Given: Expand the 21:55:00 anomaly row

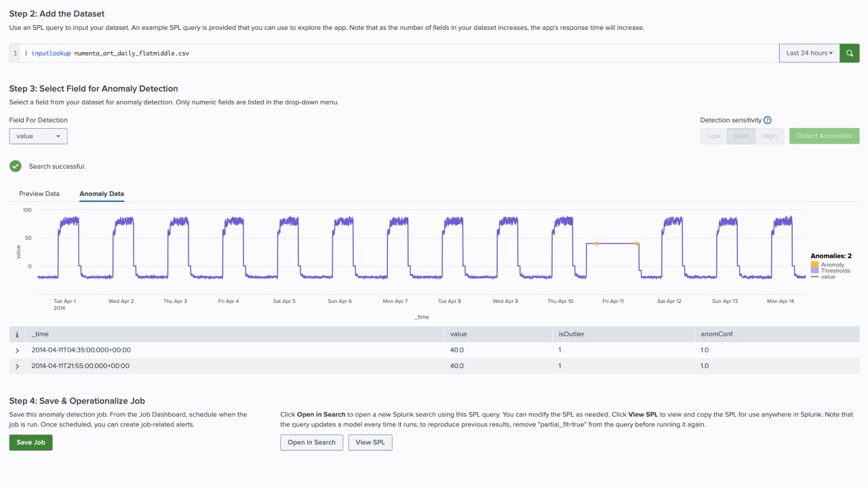Looking at the screenshot, I should tap(17, 366).
